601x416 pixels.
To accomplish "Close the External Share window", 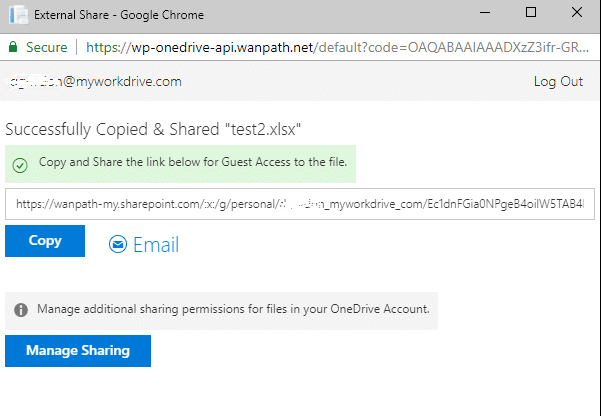I will point(577,13).
